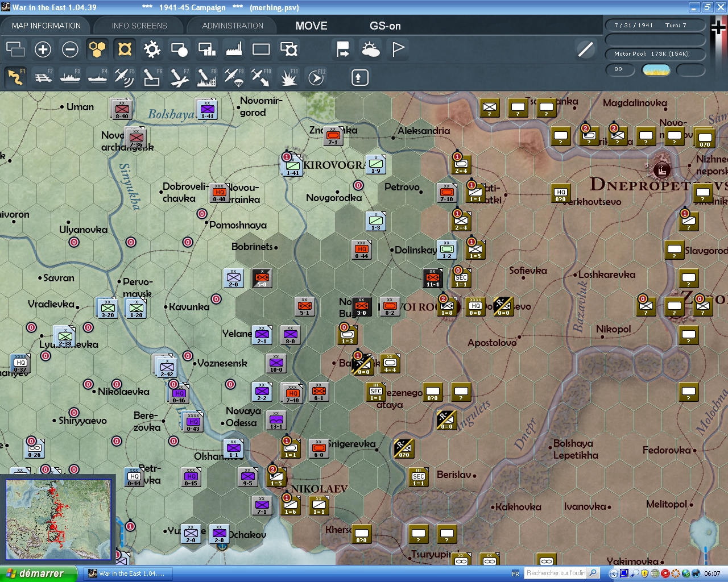Image resolution: width=728 pixels, height=582 pixels.
Task: Select Soviet HQ 0=20 near Verkhovtsevo
Action: [x=561, y=193]
